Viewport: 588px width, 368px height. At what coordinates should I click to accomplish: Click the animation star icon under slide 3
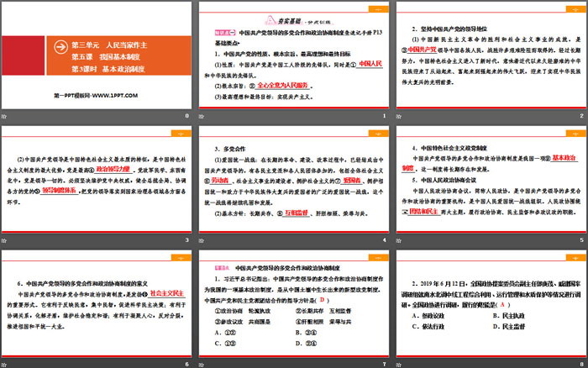tap(4, 240)
